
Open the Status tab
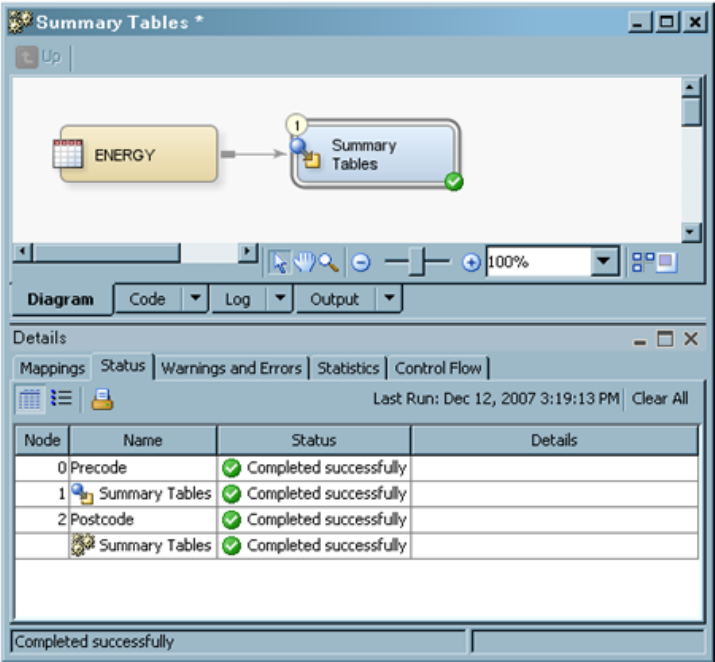(123, 366)
